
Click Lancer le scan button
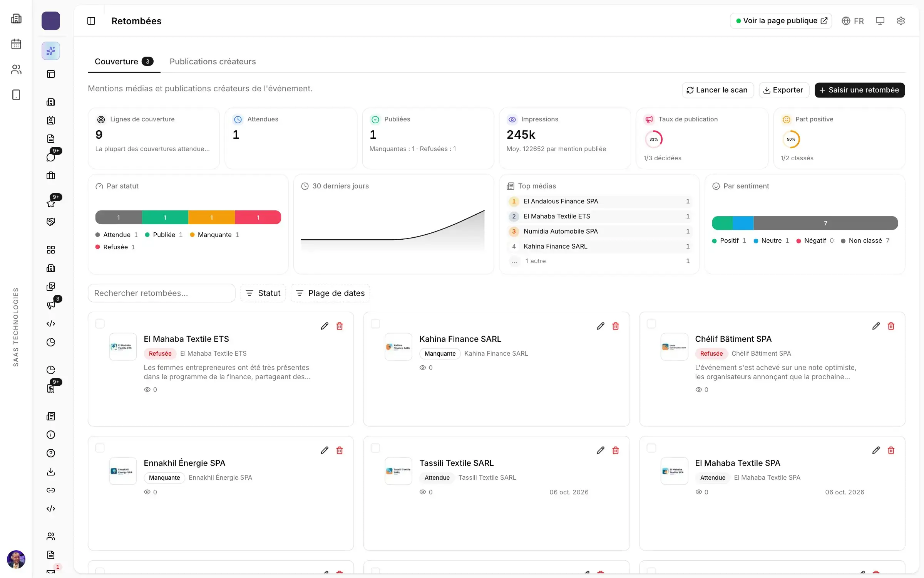pyautogui.click(x=718, y=90)
